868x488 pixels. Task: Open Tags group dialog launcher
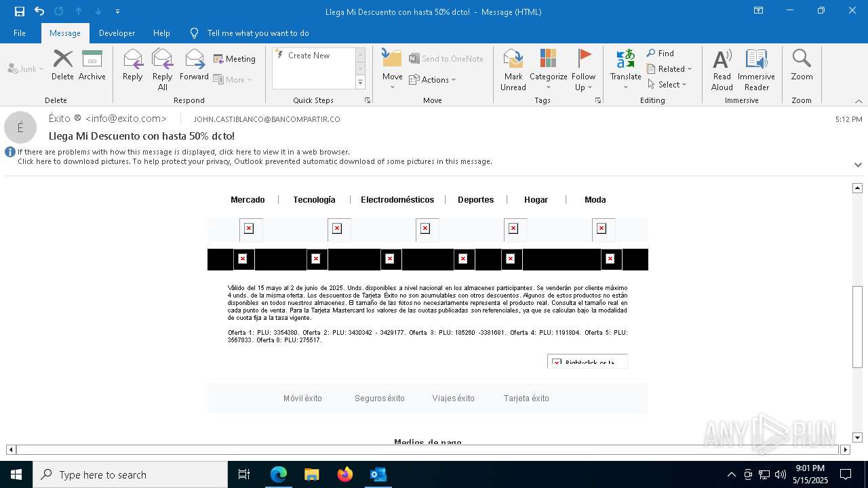pos(598,100)
